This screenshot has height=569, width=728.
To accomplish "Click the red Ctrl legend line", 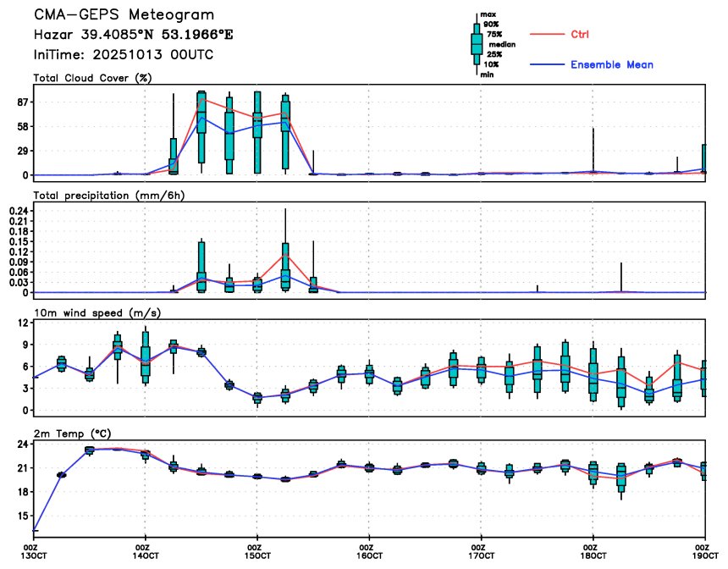I will point(547,35).
